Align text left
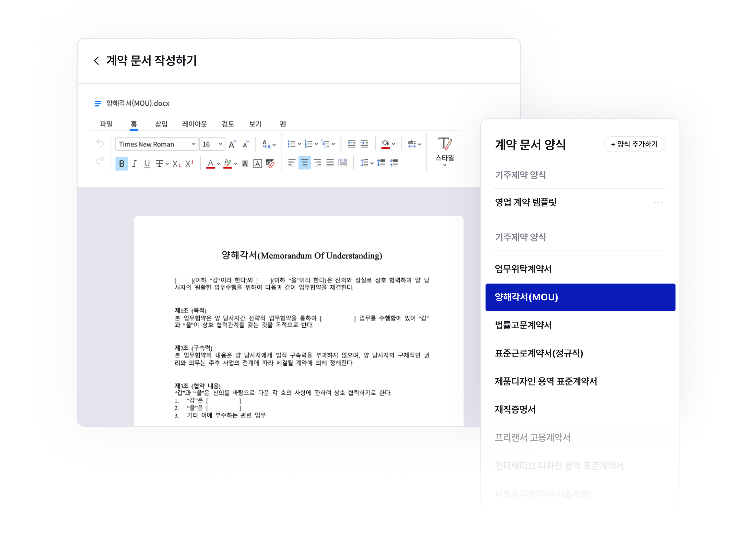Image resolution: width=756 pixels, height=557 pixels. click(292, 163)
